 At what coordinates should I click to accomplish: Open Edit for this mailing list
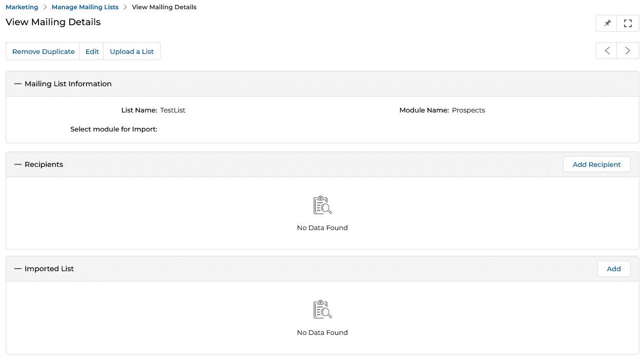pos(92,51)
